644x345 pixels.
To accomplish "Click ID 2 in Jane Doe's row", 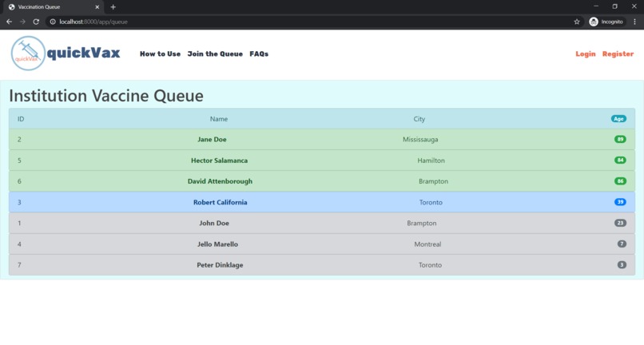I will [x=19, y=139].
